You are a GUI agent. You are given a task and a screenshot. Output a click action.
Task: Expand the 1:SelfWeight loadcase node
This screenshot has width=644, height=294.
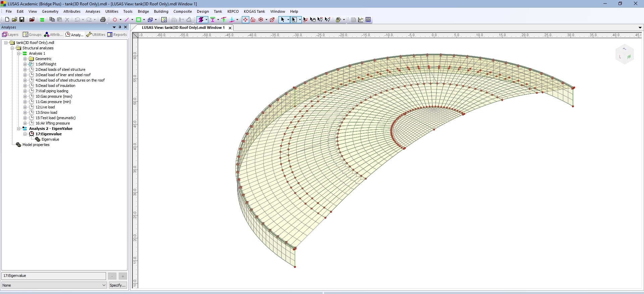(x=25, y=64)
